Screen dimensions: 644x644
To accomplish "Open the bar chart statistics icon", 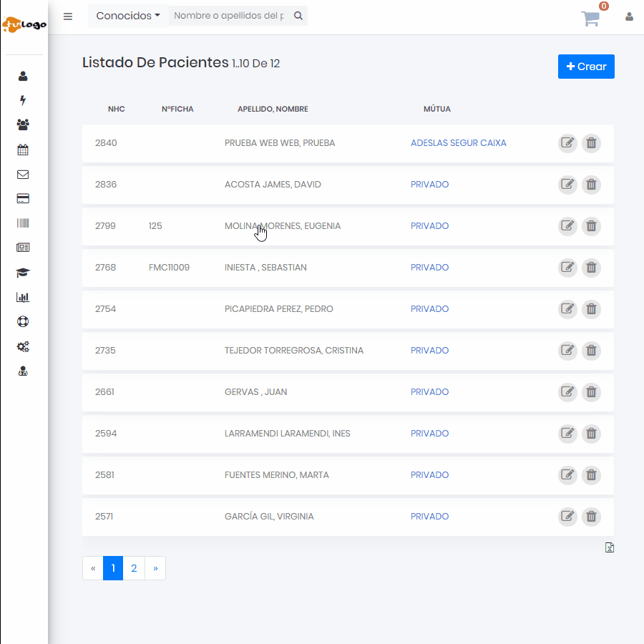I will [23, 297].
